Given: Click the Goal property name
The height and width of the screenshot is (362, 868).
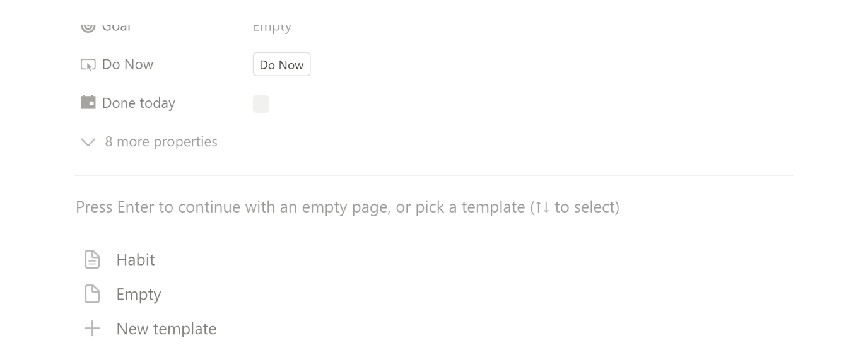Looking at the screenshot, I should tap(116, 27).
